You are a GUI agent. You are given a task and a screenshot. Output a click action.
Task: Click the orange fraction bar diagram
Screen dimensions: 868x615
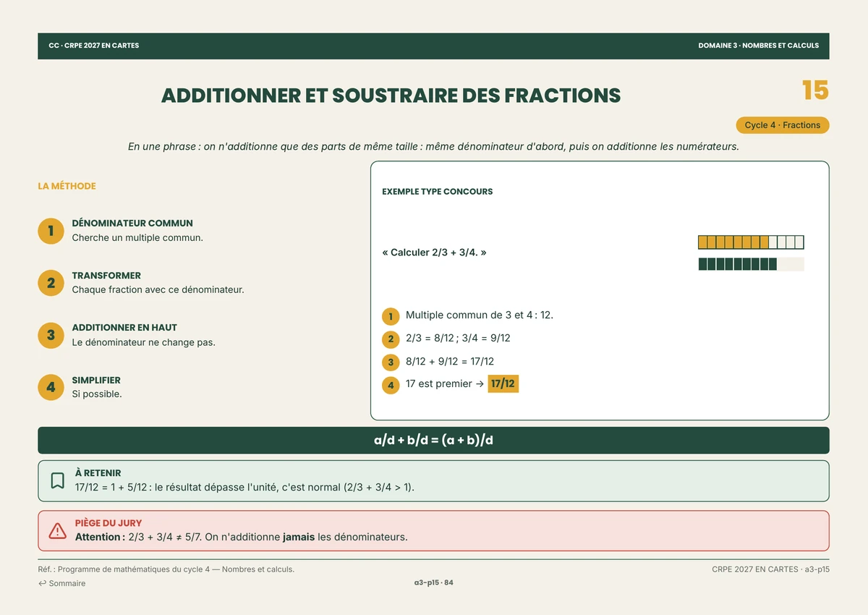click(x=751, y=242)
